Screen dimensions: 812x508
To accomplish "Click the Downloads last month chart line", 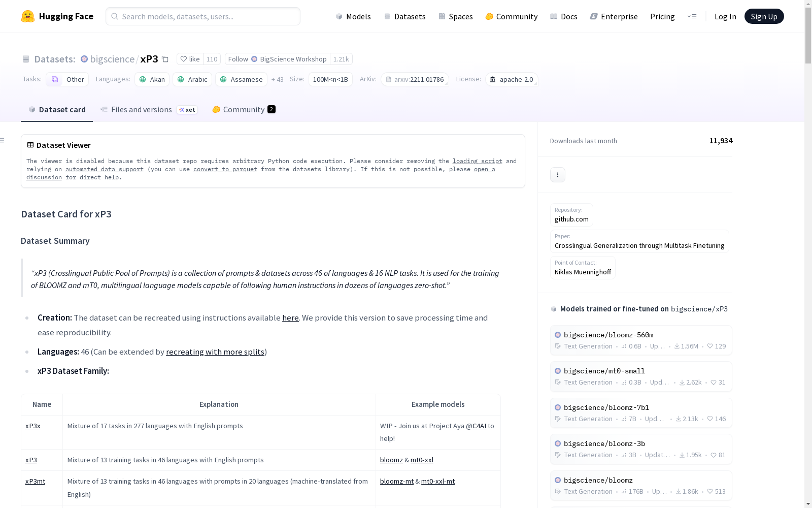I will click(x=663, y=143).
